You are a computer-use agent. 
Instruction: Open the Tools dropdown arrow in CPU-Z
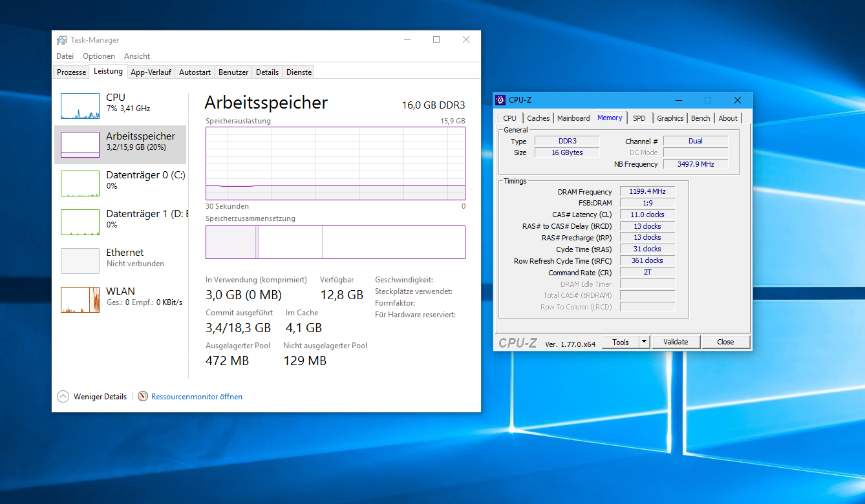(645, 342)
